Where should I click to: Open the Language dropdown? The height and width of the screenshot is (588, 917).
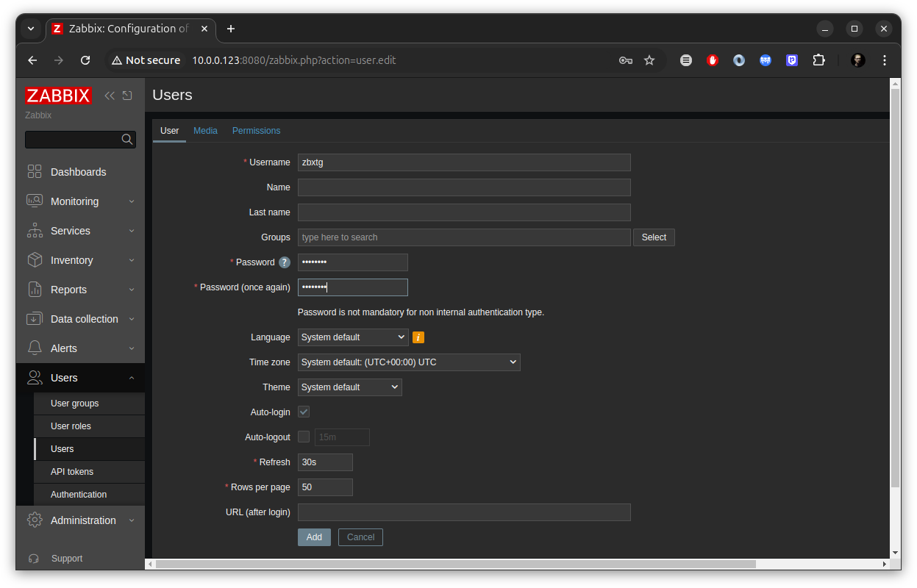pyautogui.click(x=352, y=337)
